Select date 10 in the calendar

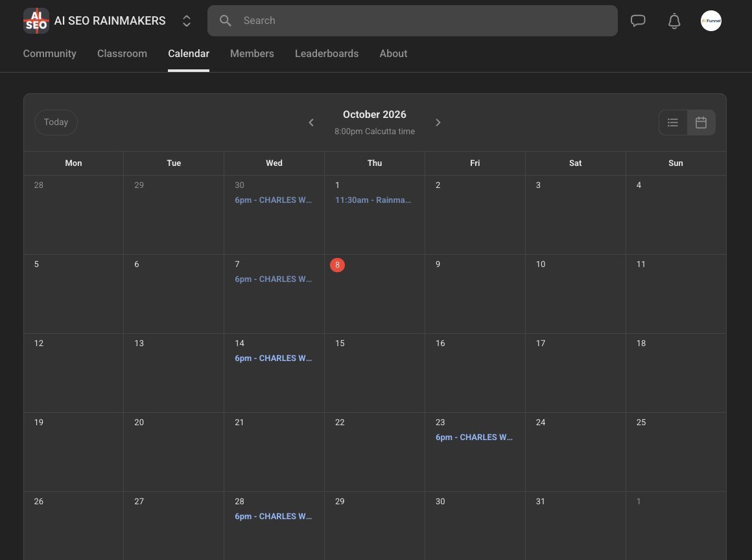click(541, 264)
